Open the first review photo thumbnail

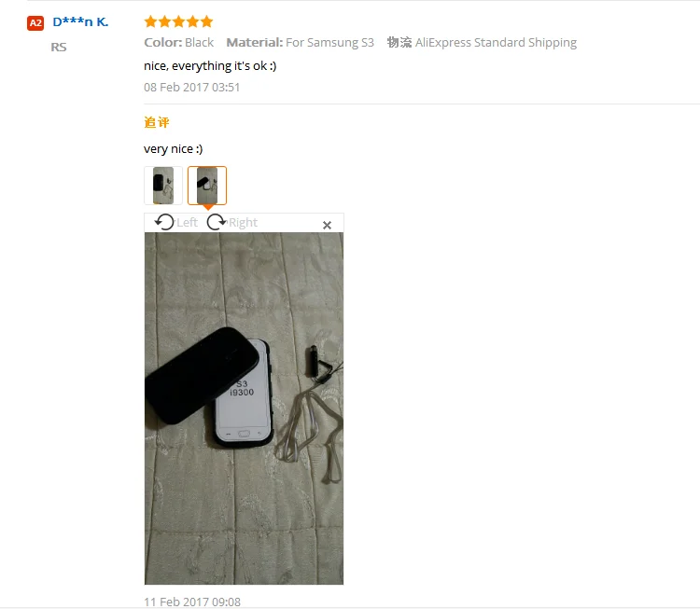pos(163,186)
